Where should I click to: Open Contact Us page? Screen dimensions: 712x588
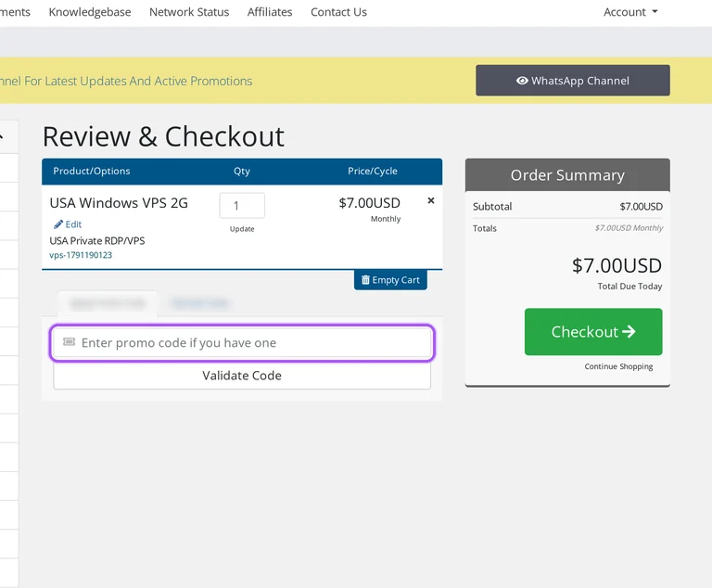338,12
